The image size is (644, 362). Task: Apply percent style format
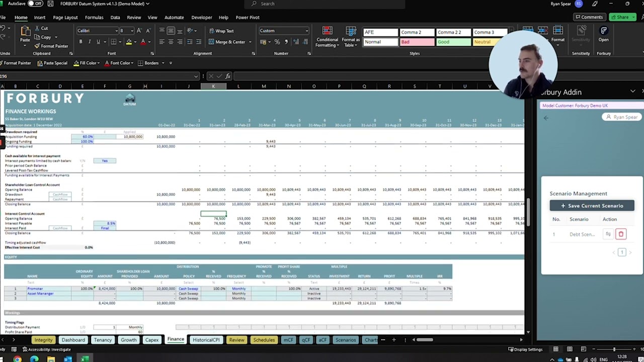(x=277, y=42)
